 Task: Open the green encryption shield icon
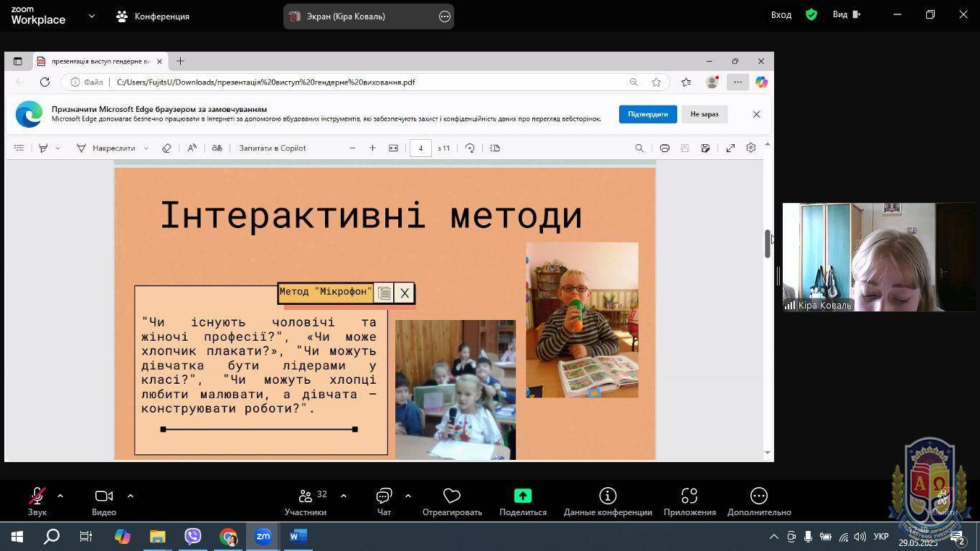point(811,14)
